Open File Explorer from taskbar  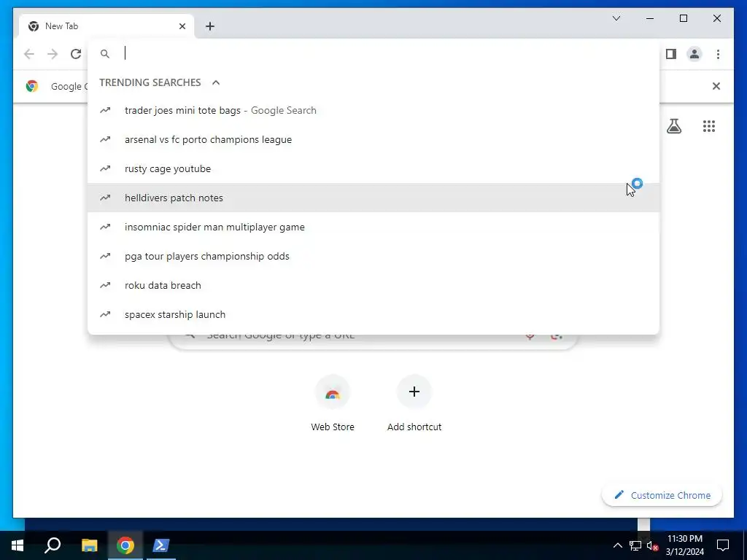coord(89,545)
